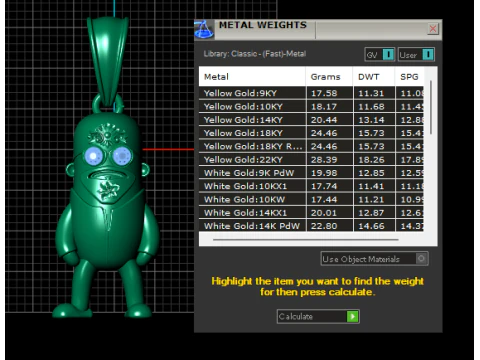
Task: Click the 13.14 DWT cell
Action: pos(374,120)
